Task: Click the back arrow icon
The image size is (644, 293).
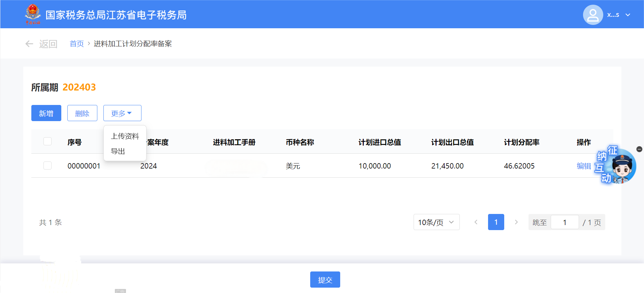Action: tap(29, 44)
